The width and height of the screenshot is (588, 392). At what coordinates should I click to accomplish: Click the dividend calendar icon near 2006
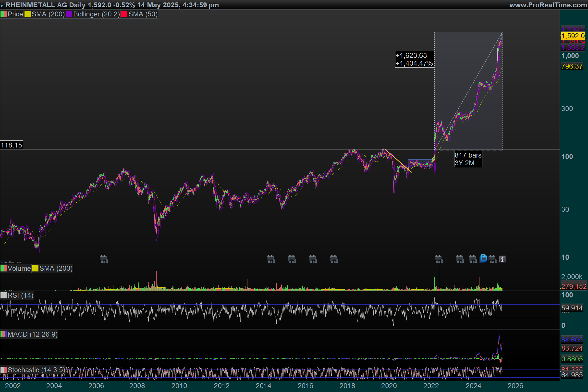pos(103,259)
